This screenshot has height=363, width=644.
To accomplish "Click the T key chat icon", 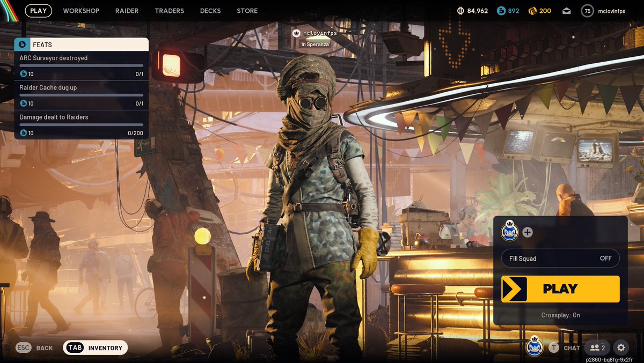I will 554,347.
